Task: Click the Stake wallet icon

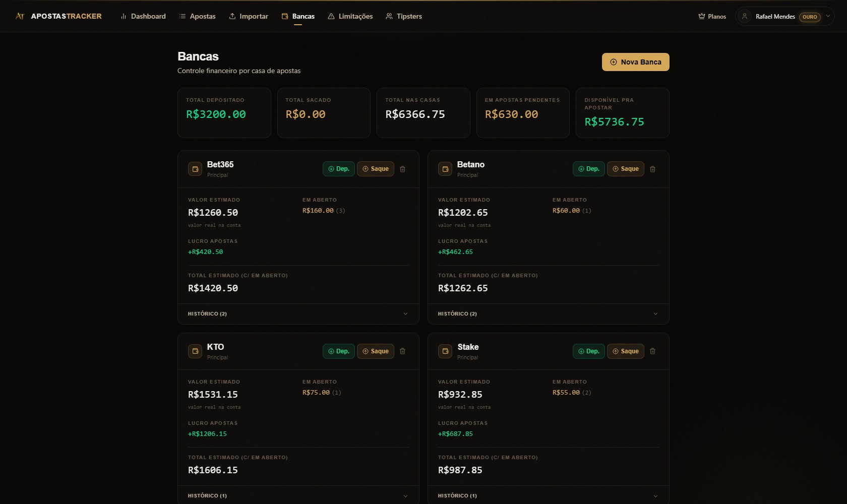Action: [445, 351]
